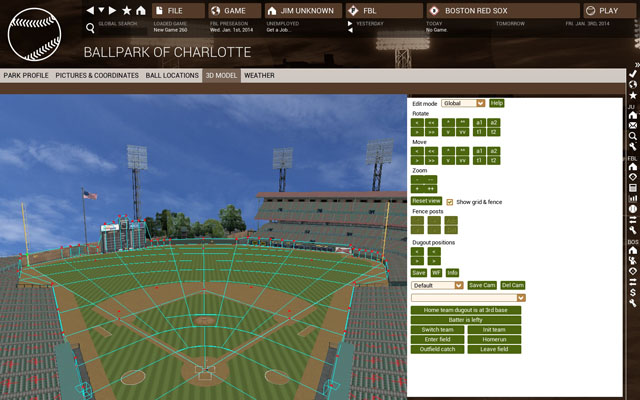Click the checkmark icon in right sidebar

click(x=633, y=74)
